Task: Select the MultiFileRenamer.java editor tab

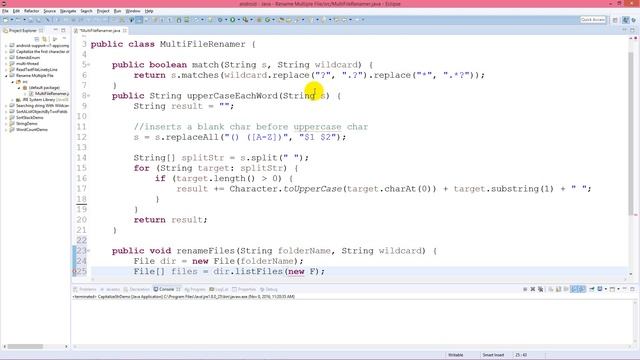Action: coord(99,31)
